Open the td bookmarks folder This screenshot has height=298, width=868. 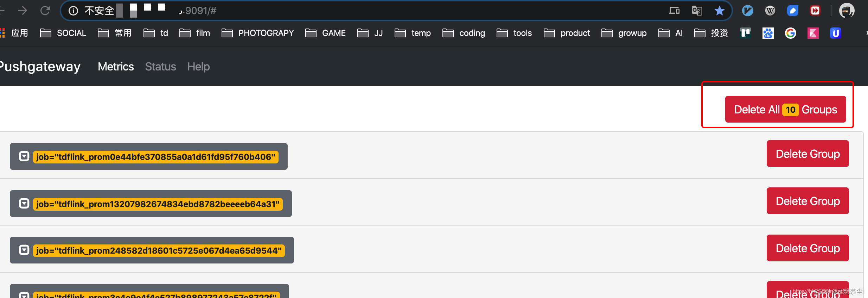tap(156, 33)
